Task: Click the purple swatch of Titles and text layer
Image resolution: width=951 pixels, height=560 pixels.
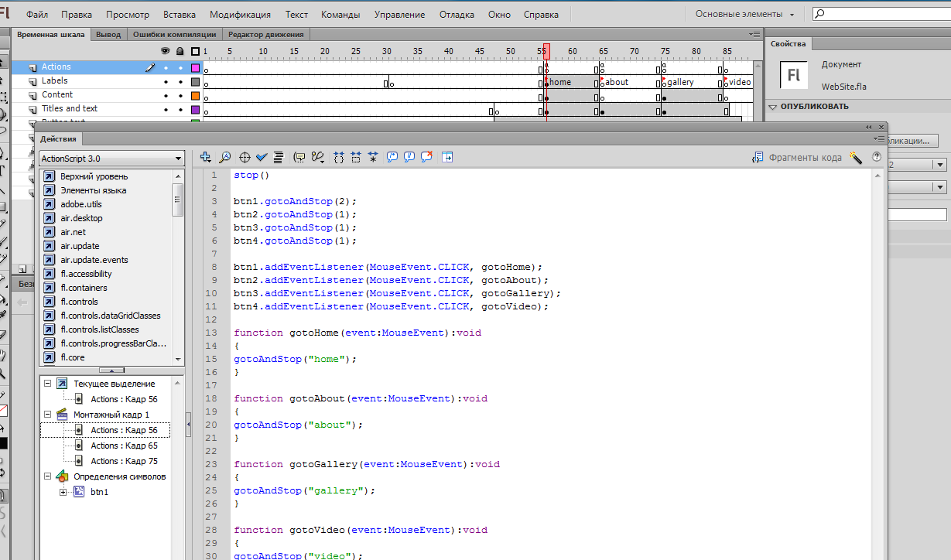Action: click(195, 109)
